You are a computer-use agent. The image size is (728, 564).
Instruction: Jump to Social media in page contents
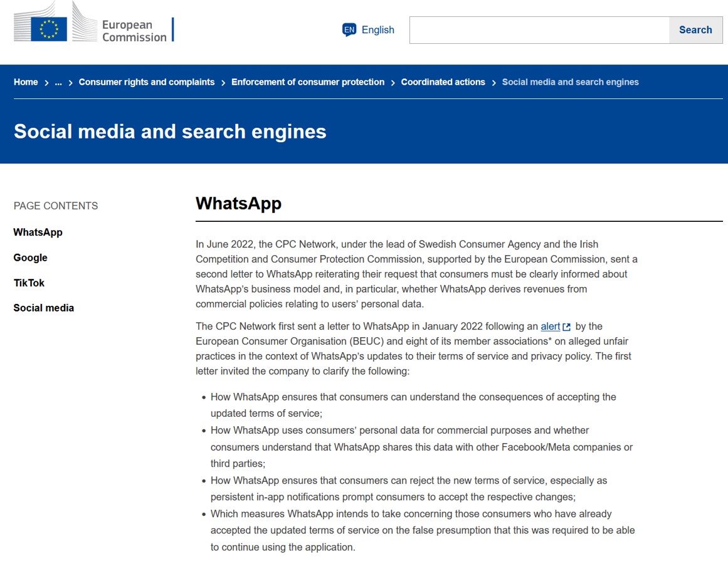[44, 308]
